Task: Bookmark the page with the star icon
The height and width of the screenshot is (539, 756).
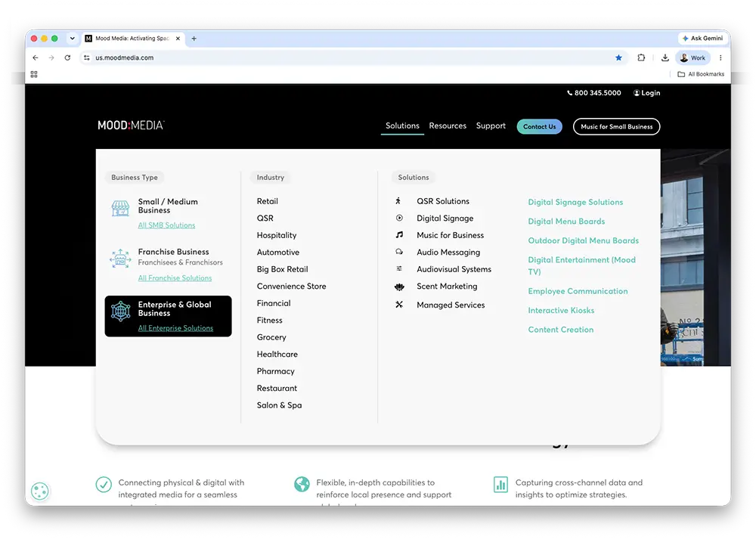Action: point(618,58)
